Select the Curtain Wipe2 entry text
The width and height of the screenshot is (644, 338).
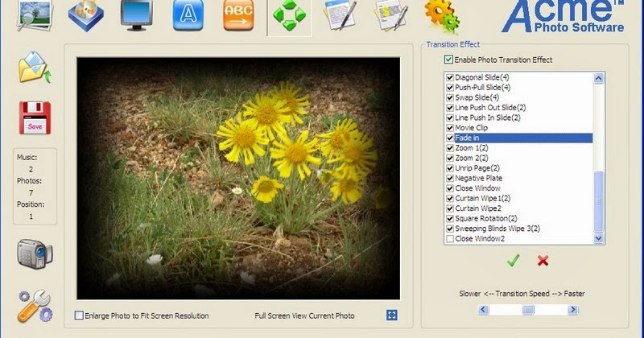(478, 208)
